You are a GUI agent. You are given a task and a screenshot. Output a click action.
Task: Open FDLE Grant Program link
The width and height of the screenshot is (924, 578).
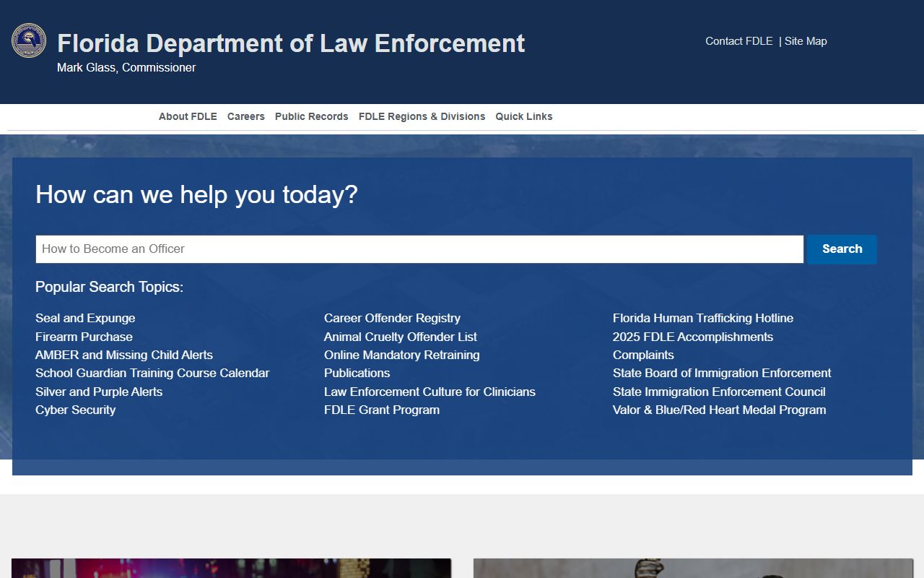pyautogui.click(x=382, y=410)
